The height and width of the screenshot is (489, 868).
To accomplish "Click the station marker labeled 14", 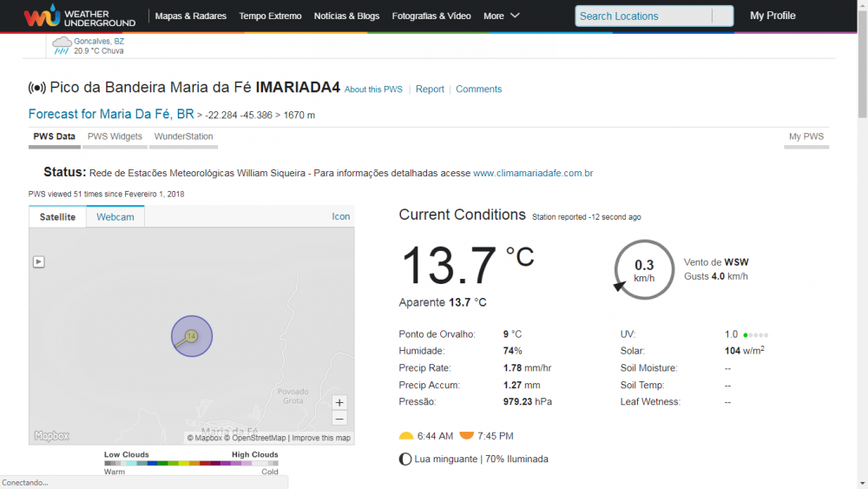I will [x=191, y=335].
